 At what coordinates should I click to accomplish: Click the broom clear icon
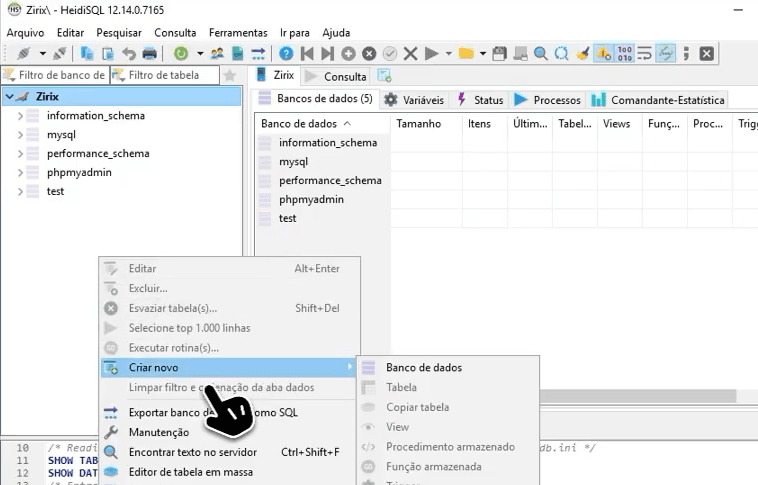coord(583,53)
